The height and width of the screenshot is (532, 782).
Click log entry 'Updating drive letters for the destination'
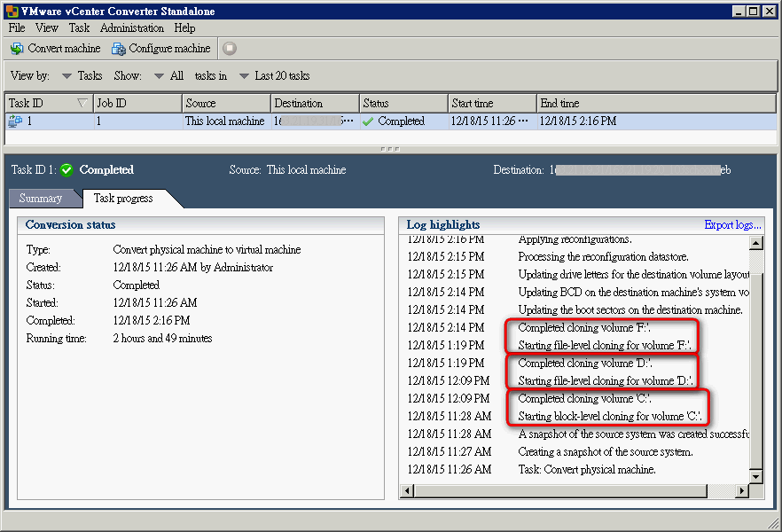pyautogui.click(x=633, y=275)
